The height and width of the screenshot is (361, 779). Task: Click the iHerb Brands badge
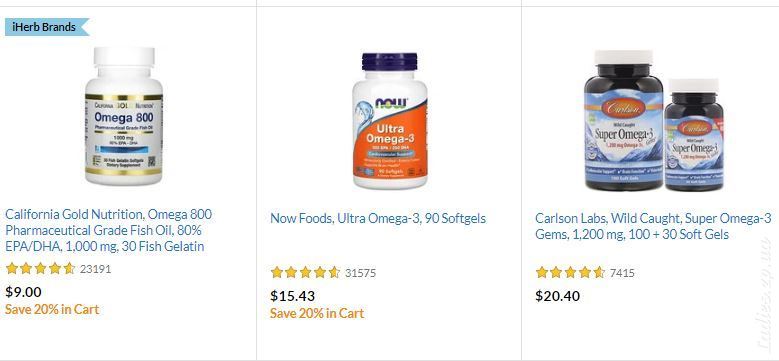click(x=47, y=27)
